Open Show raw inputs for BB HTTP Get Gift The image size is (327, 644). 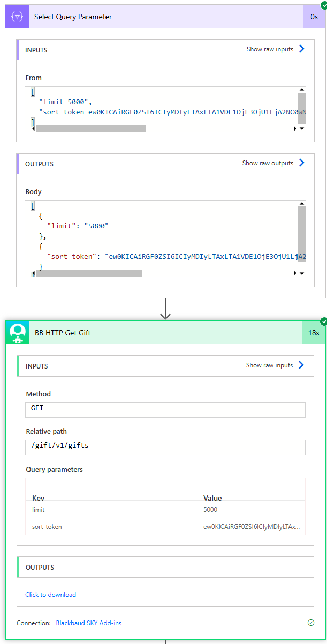(275, 365)
